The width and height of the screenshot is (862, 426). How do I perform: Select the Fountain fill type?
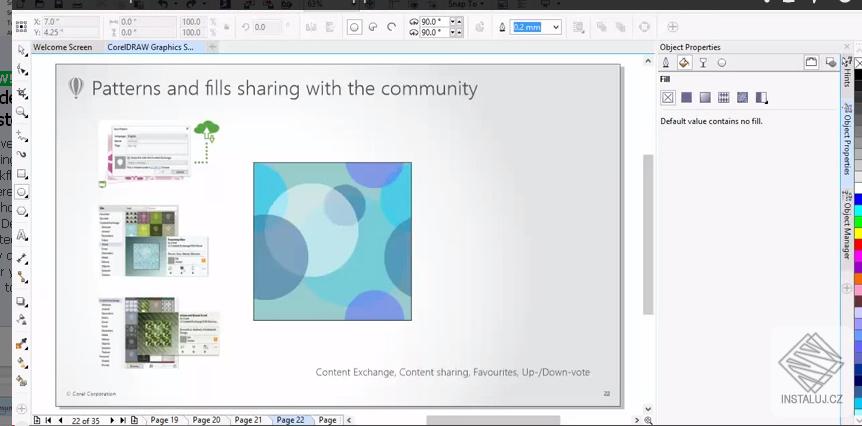(705, 97)
